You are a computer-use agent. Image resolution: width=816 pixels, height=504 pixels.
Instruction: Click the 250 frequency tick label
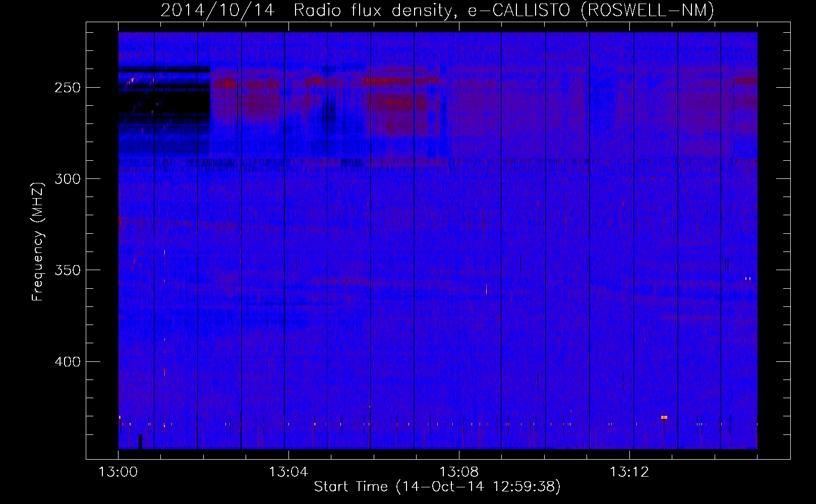coord(68,88)
